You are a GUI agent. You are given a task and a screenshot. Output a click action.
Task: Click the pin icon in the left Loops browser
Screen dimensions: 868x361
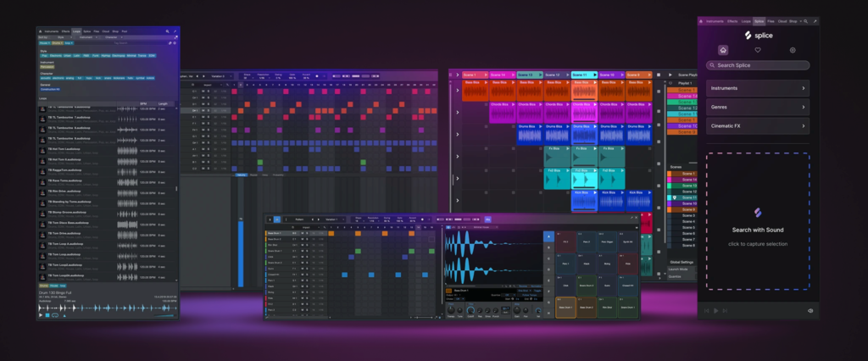click(175, 31)
